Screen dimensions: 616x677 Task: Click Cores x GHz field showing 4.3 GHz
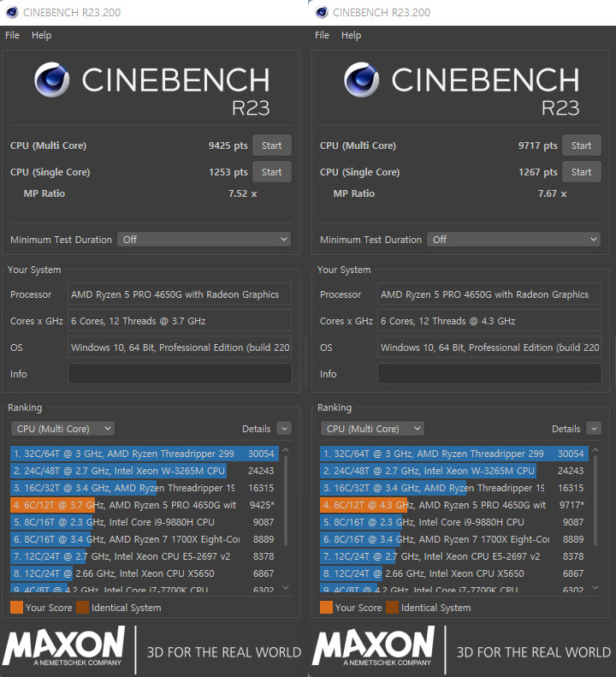pos(489,321)
